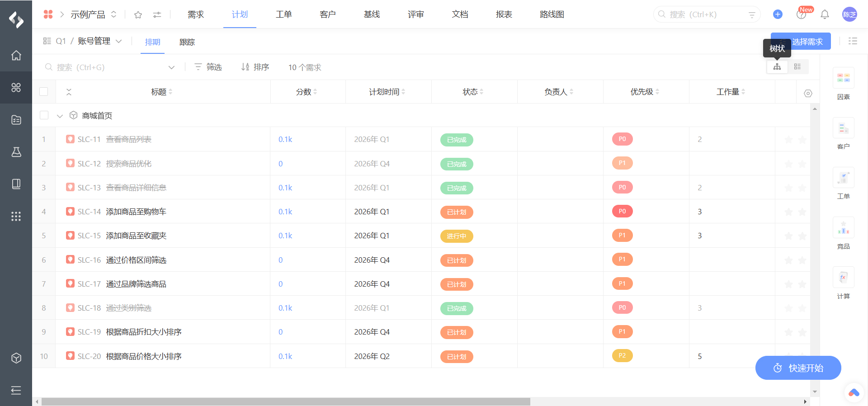
Task: Switch to tree view (树状) icon
Action: 777,67
